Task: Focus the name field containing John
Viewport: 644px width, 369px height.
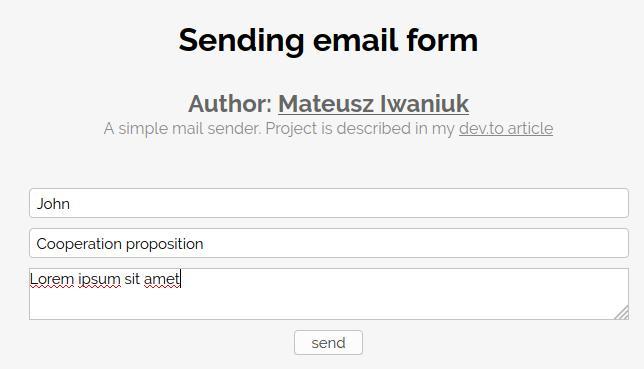Action: [x=329, y=203]
